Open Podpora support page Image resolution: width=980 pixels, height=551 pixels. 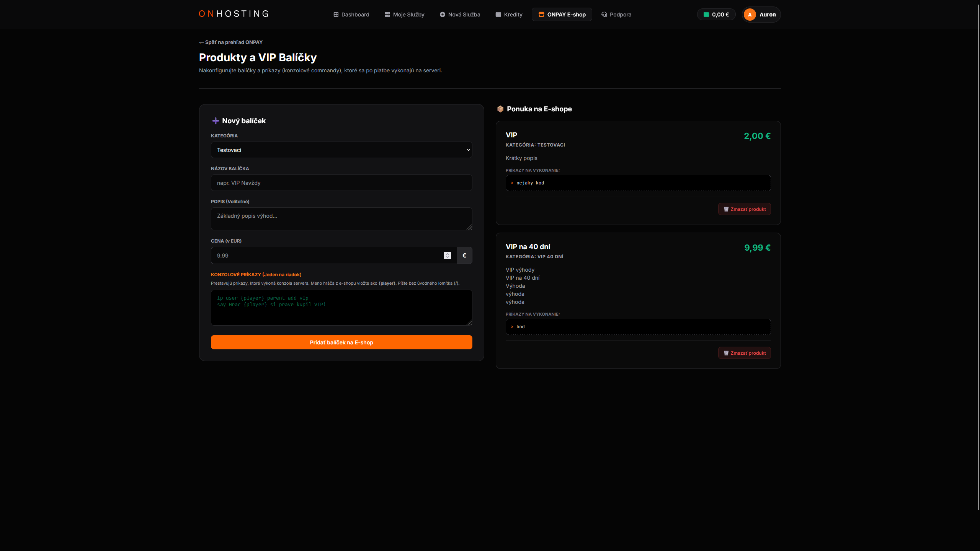(616, 15)
